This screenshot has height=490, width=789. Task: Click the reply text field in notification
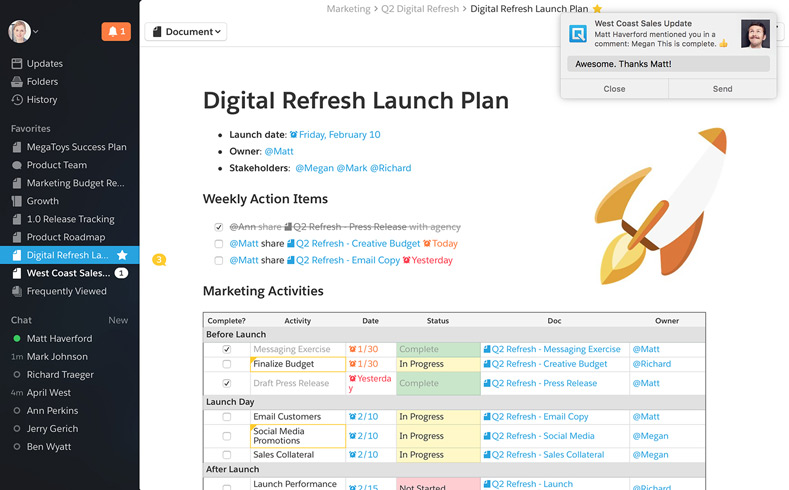(668, 64)
